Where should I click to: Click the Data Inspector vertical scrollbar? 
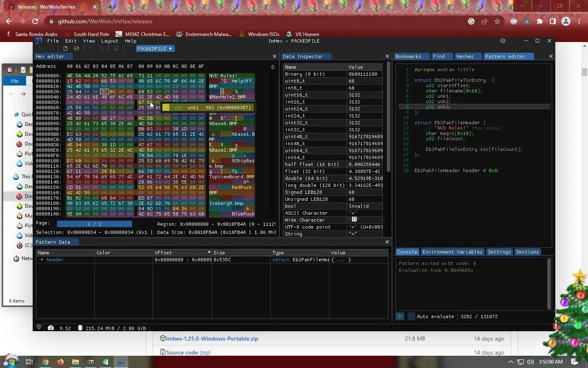click(x=388, y=117)
